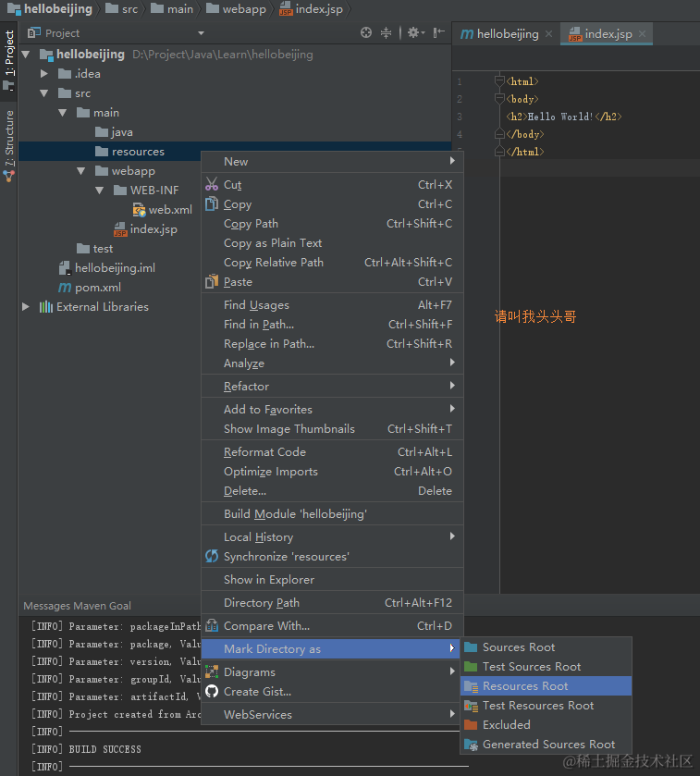
Task: Click the Resources Root folder icon
Action: click(x=471, y=686)
